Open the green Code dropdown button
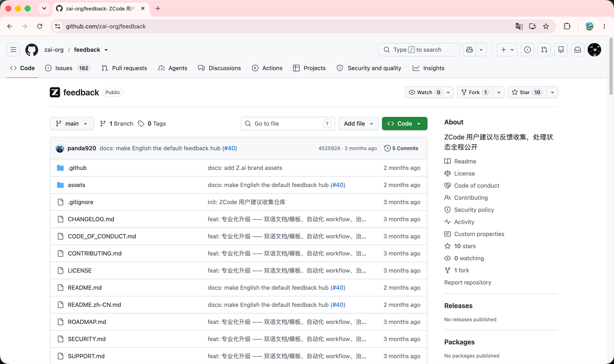 click(x=404, y=124)
